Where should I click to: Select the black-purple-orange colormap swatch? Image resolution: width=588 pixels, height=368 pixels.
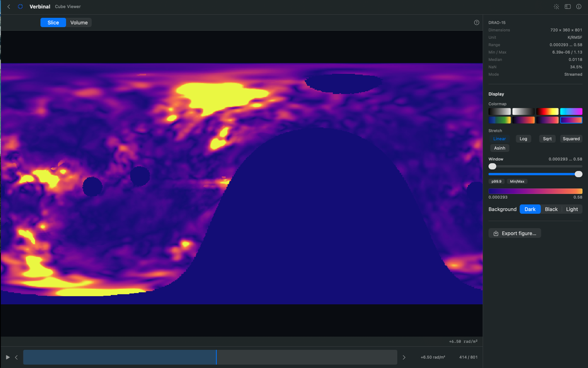(523, 120)
